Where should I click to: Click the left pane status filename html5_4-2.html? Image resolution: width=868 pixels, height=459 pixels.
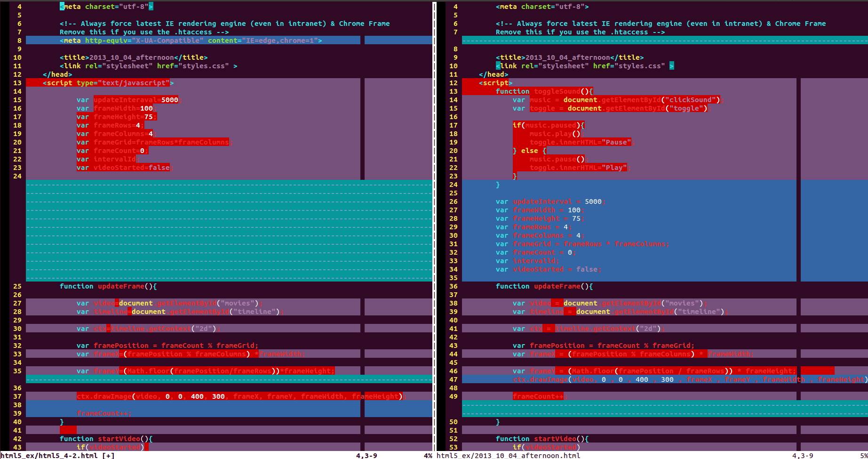click(57, 455)
